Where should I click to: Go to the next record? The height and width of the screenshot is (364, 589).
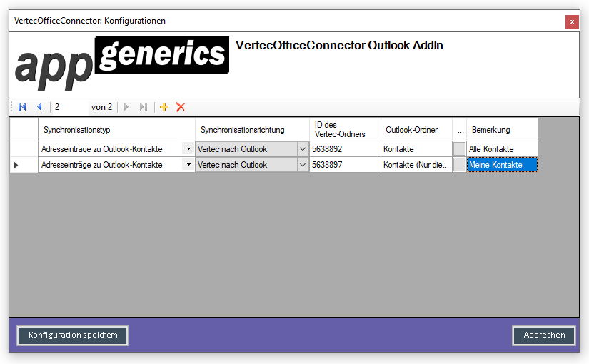click(x=126, y=107)
